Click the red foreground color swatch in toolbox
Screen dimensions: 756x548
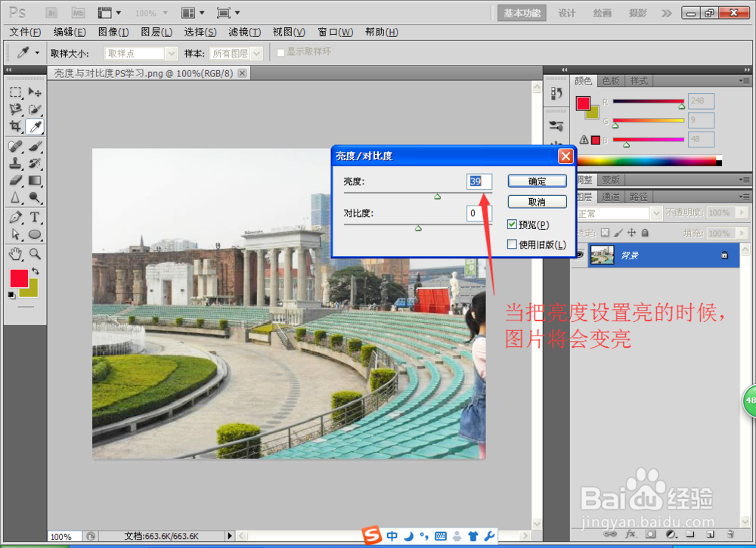[19, 279]
